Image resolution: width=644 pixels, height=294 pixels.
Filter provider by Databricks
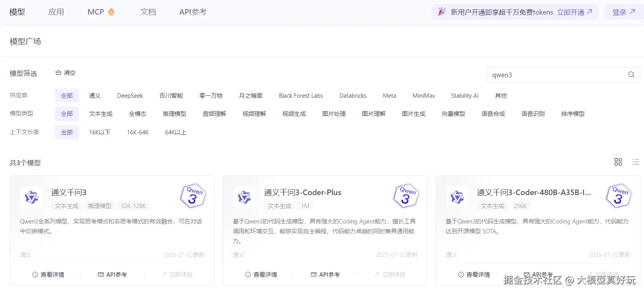353,96
